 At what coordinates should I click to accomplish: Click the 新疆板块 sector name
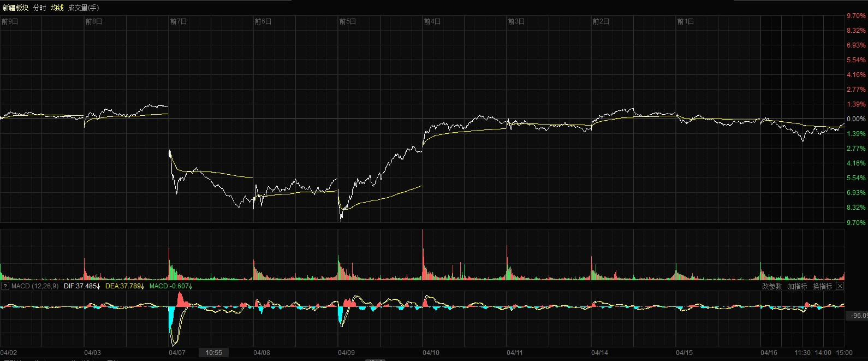(15, 8)
